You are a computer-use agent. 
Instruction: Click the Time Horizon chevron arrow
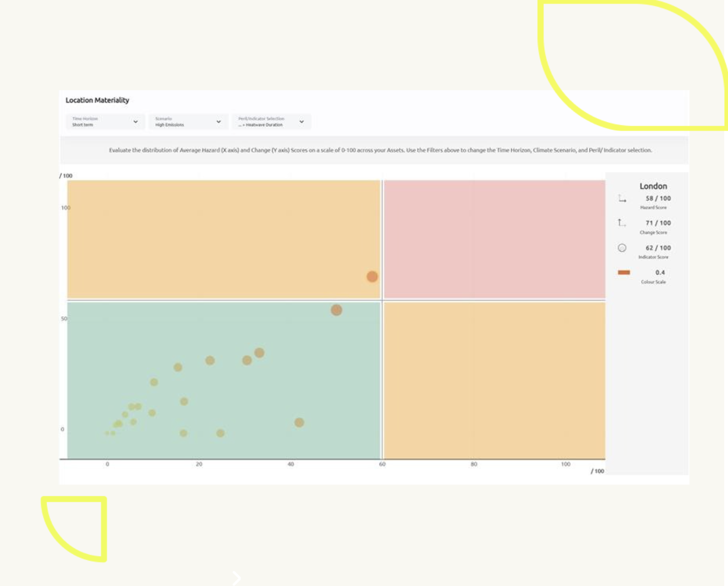click(x=135, y=122)
